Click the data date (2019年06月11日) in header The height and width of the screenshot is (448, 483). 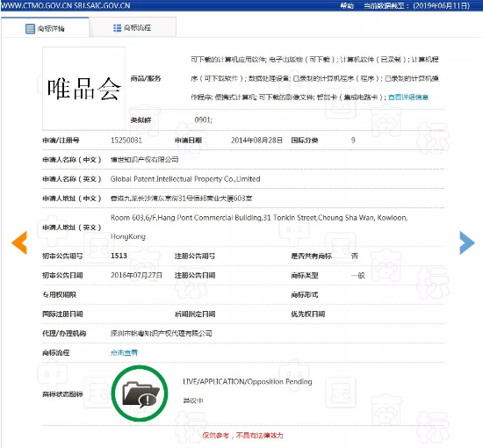click(442, 5)
